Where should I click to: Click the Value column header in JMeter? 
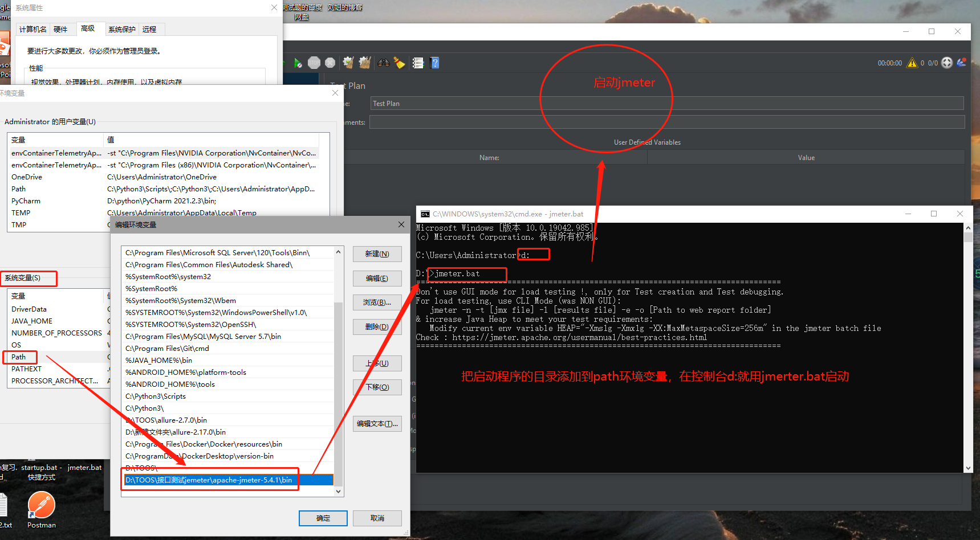(806, 158)
